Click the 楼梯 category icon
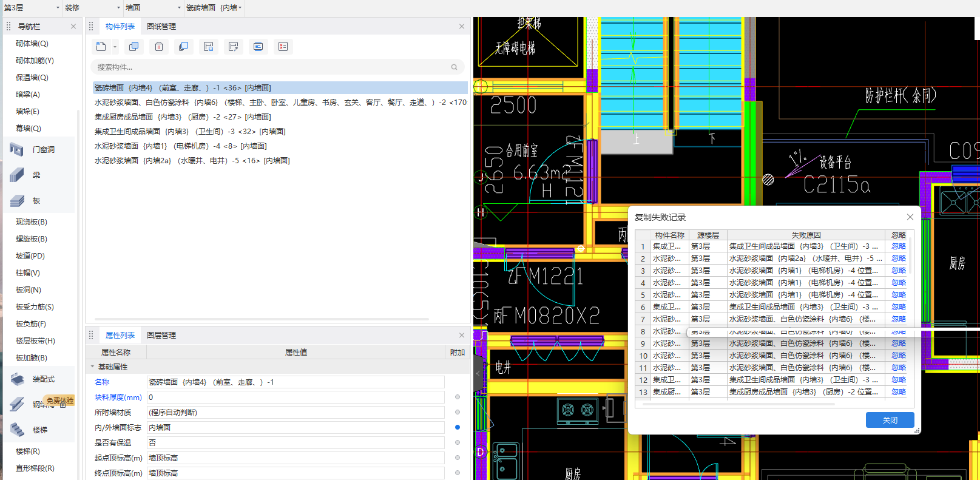The height and width of the screenshot is (480, 980). tap(17, 430)
